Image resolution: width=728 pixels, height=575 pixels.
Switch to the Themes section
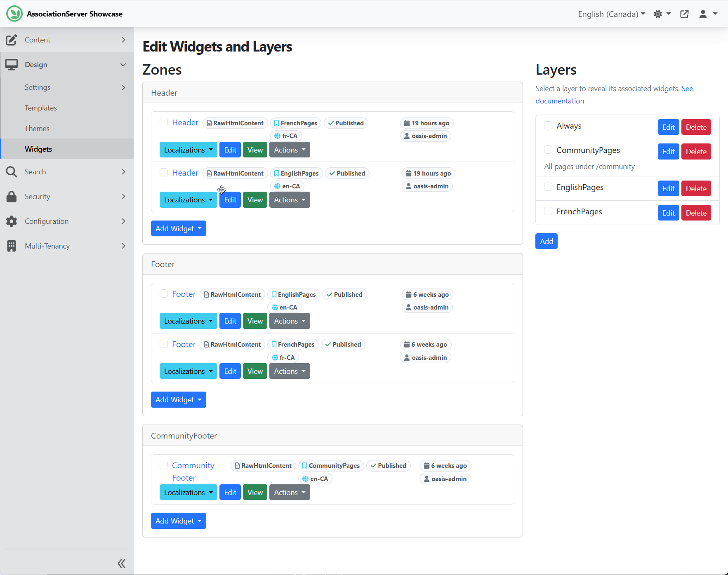pos(37,128)
